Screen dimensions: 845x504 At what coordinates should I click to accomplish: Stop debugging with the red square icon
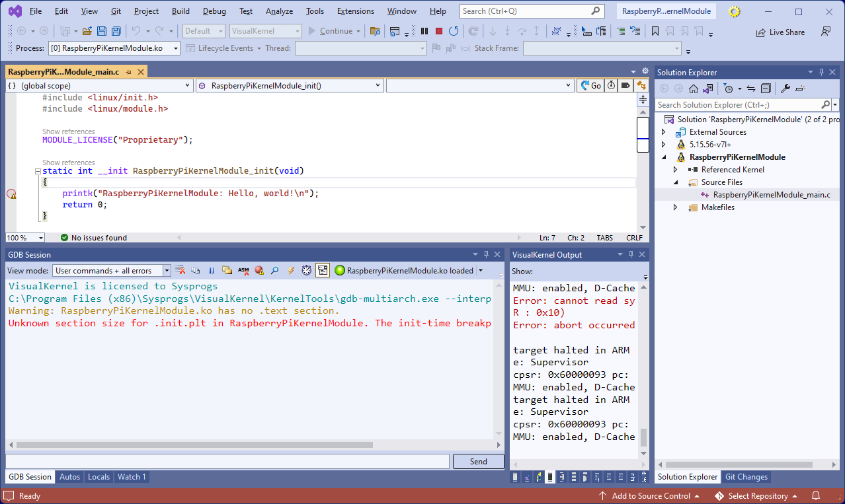439,31
